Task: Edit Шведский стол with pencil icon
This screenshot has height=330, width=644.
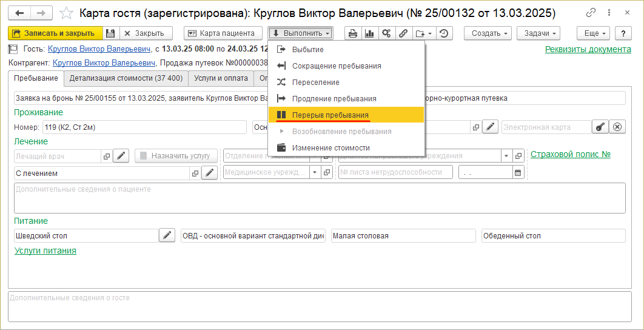Action: tap(167, 235)
